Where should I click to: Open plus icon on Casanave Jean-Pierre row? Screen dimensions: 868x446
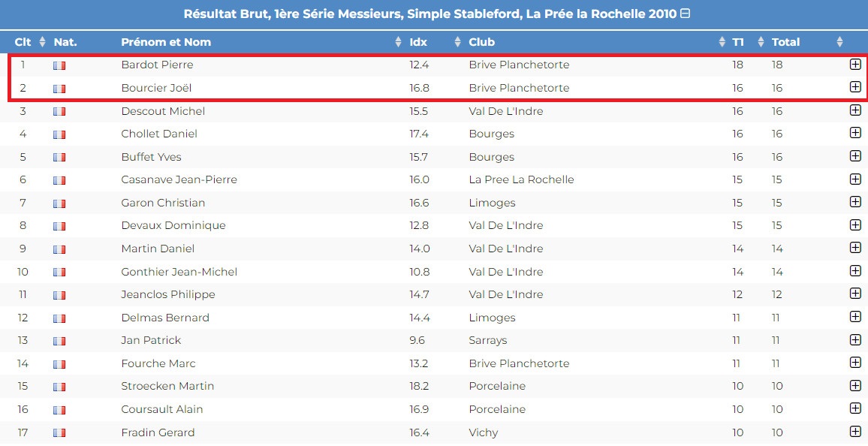[x=855, y=179]
